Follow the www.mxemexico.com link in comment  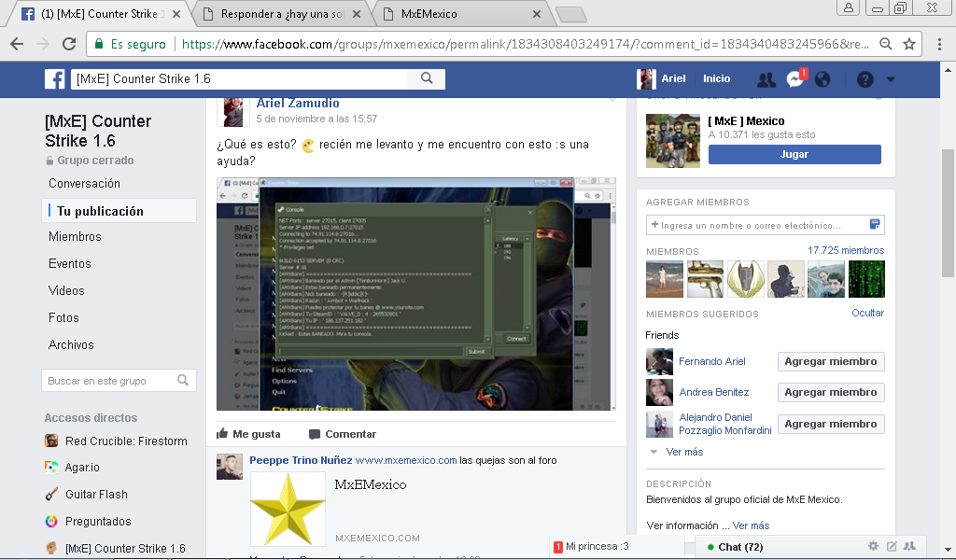click(x=406, y=460)
